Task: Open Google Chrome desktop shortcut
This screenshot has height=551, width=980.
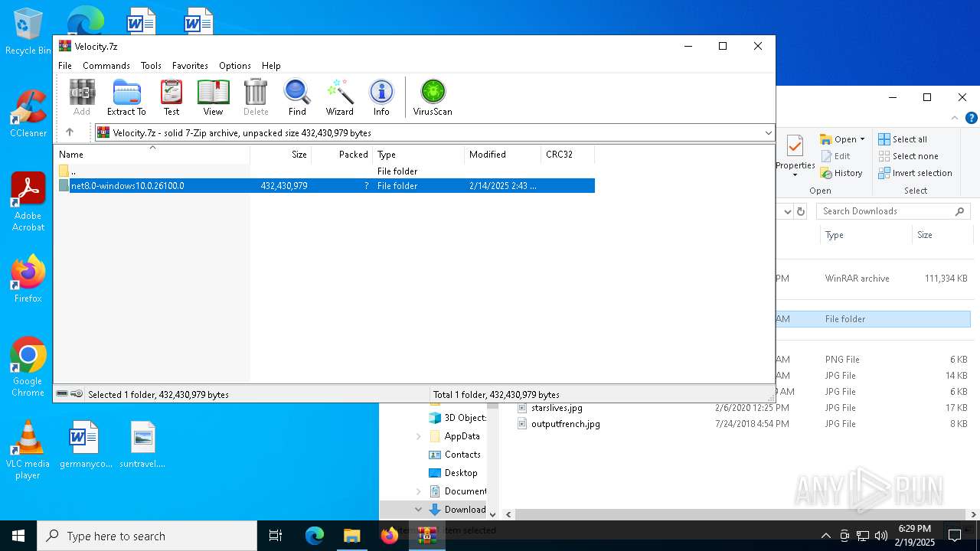Action: point(28,367)
